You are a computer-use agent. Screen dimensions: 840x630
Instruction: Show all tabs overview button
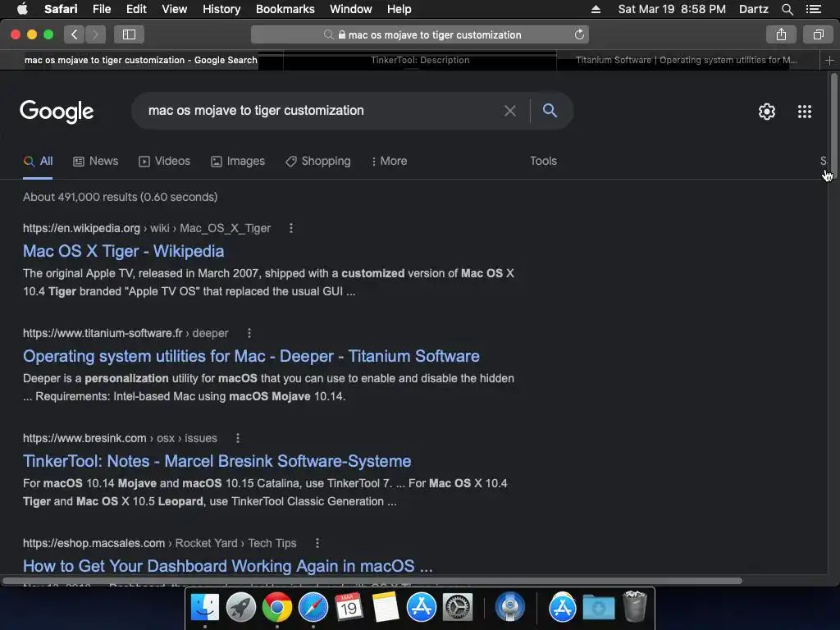pyautogui.click(x=818, y=34)
